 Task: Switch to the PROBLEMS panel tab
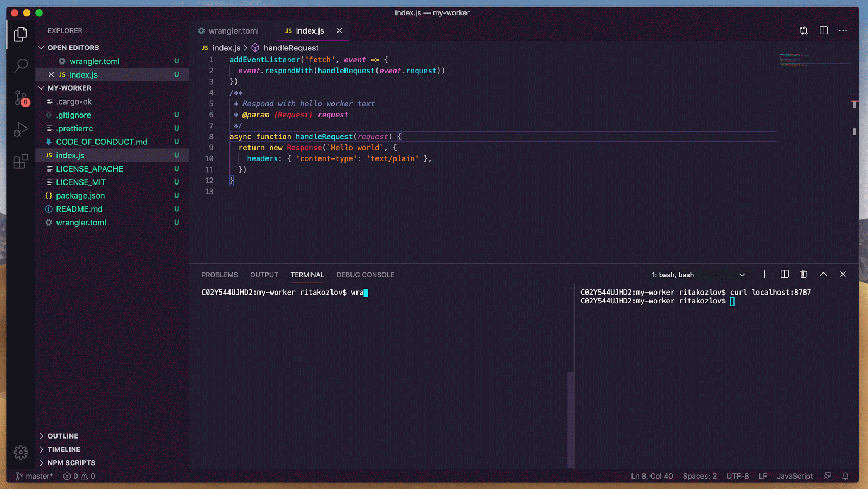pyautogui.click(x=219, y=275)
